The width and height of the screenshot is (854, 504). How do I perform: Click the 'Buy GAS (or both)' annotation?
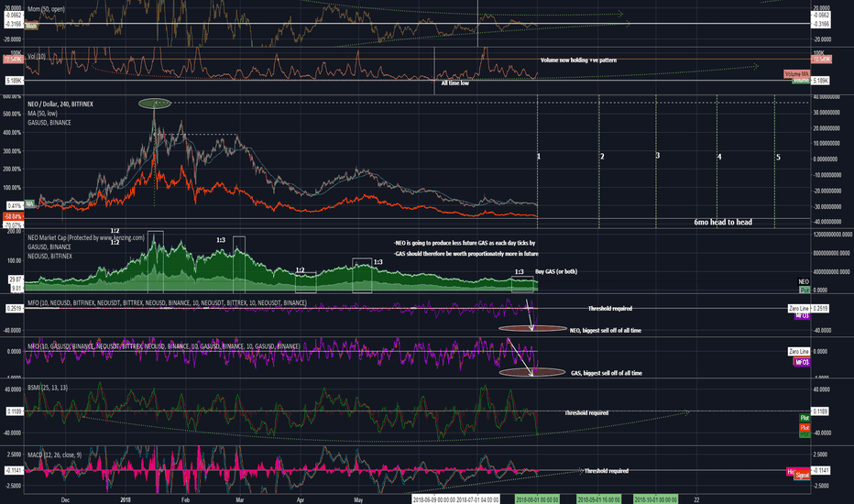556,271
